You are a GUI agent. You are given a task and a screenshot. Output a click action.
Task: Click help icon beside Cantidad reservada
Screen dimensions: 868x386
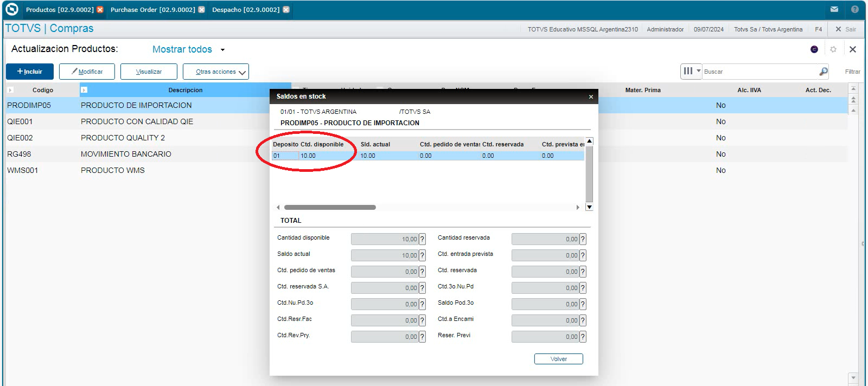pyautogui.click(x=583, y=239)
